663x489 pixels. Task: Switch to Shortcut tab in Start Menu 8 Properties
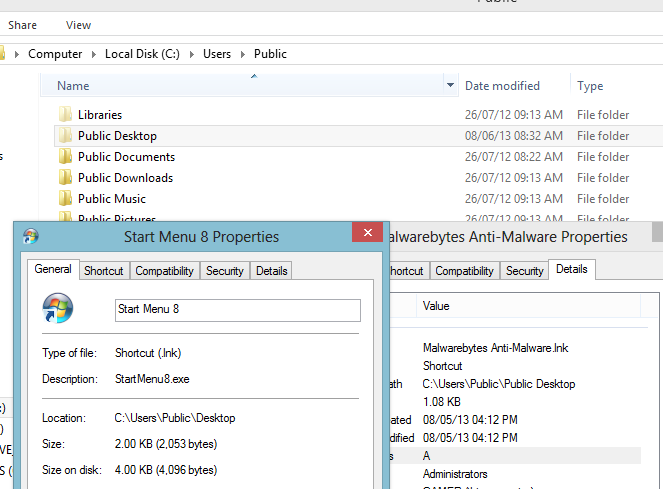(x=104, y=270)
